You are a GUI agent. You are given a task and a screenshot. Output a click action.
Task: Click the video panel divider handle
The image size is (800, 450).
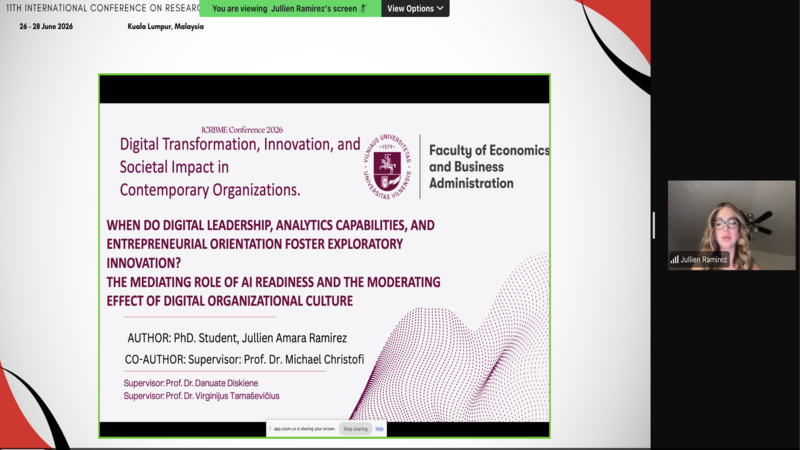(x=654, y=225)
